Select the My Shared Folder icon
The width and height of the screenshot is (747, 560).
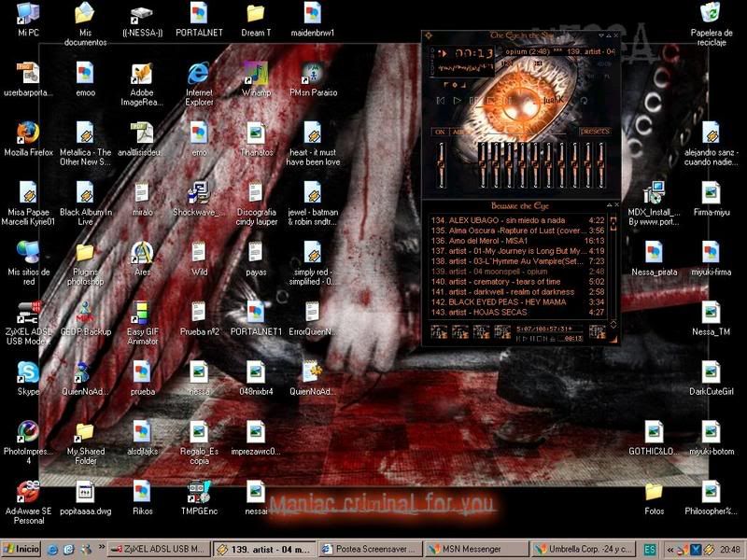coord(85,442)
